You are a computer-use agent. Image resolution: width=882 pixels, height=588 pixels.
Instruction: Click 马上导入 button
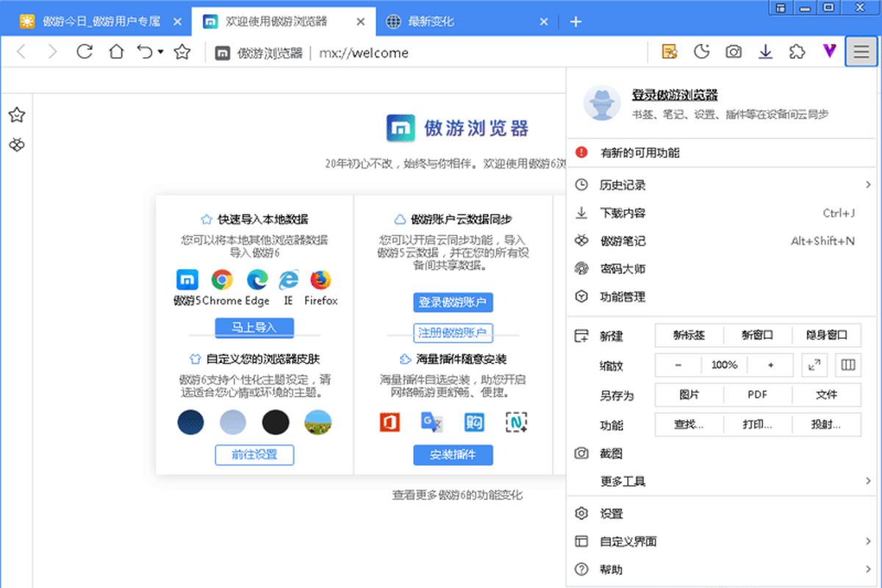254,328
